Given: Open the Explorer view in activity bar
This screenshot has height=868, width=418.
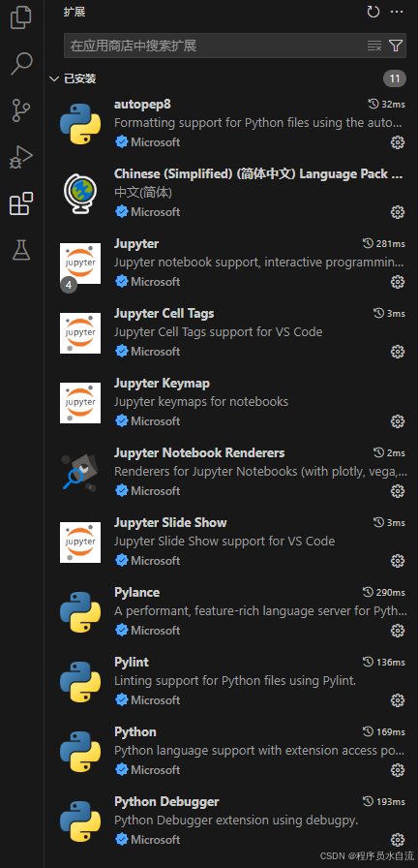Looking at the screenshot, I should point(21,17).
